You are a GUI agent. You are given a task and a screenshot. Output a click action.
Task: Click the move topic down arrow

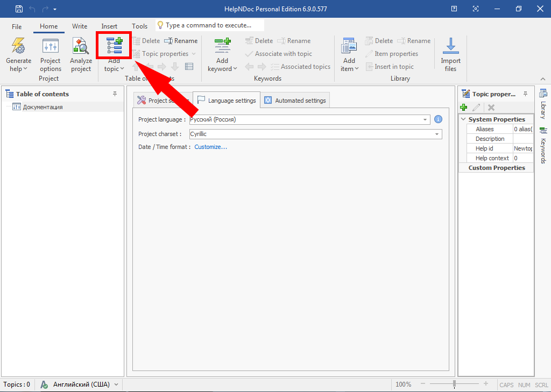tap(175, 67)
